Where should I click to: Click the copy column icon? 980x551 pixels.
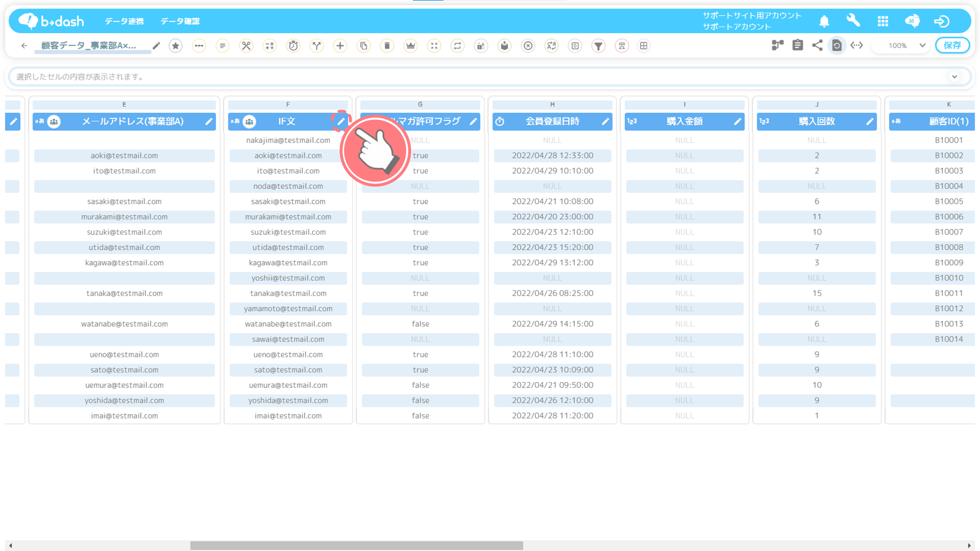(364, 46)
